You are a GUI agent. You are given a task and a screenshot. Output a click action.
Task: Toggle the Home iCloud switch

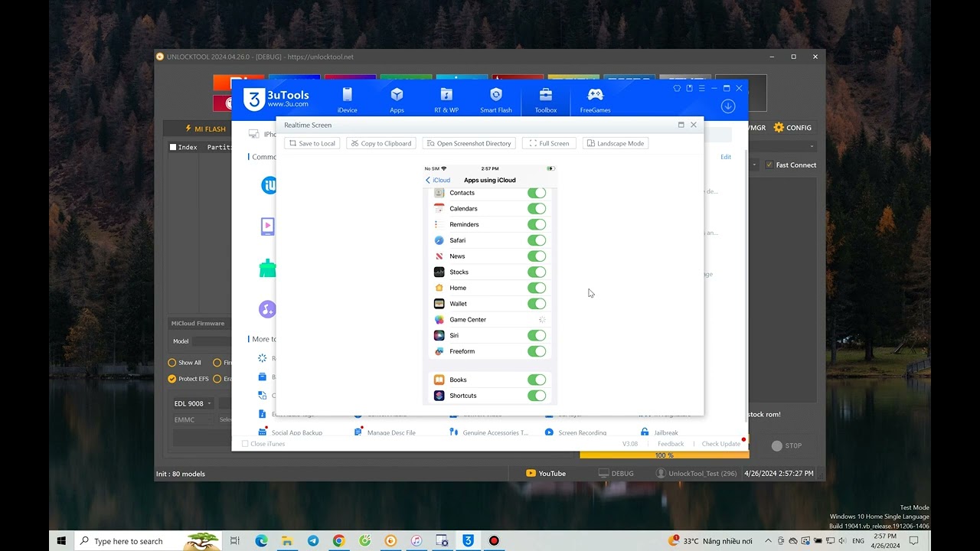tap(537, 288)
